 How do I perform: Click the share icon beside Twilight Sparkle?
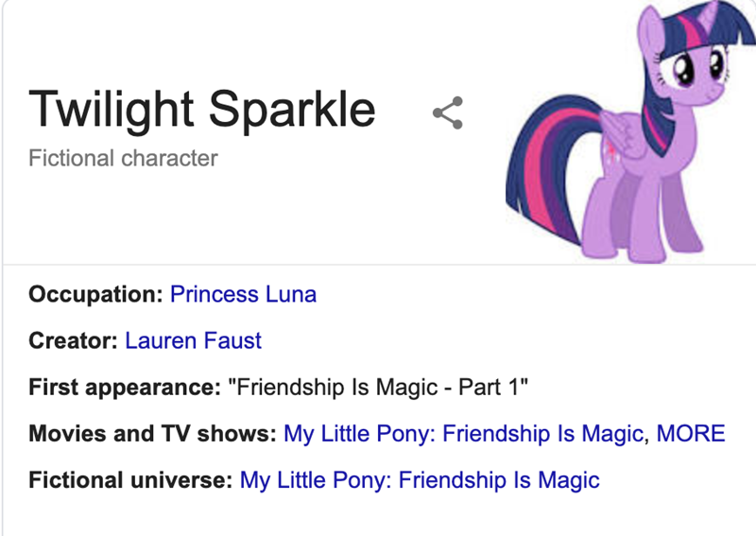point(447,112)
